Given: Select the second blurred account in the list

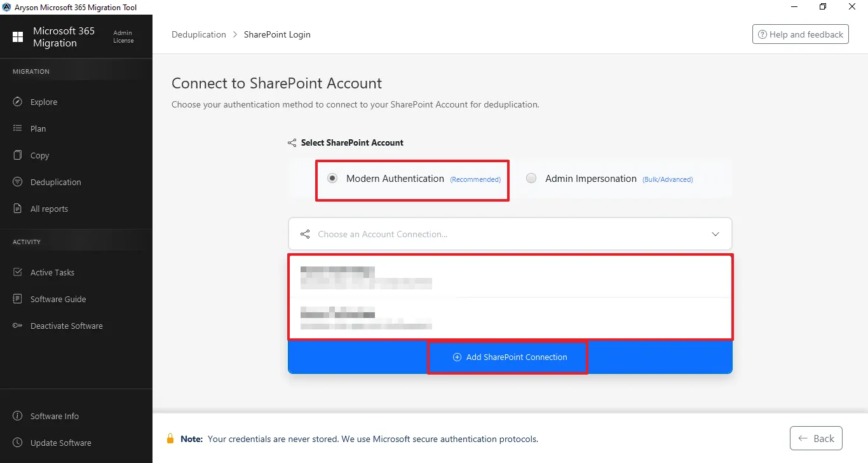Looking at the screenshot, I should [x=510, y=318].
